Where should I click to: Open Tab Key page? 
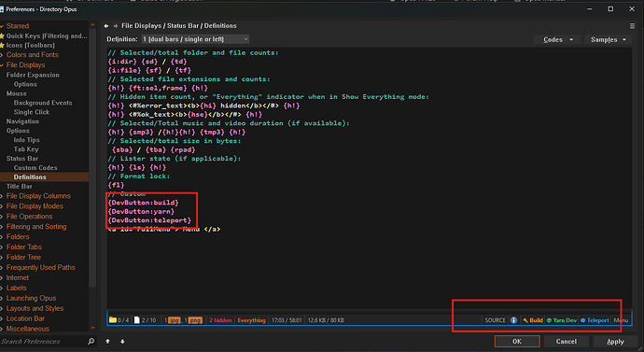point(26,149)
